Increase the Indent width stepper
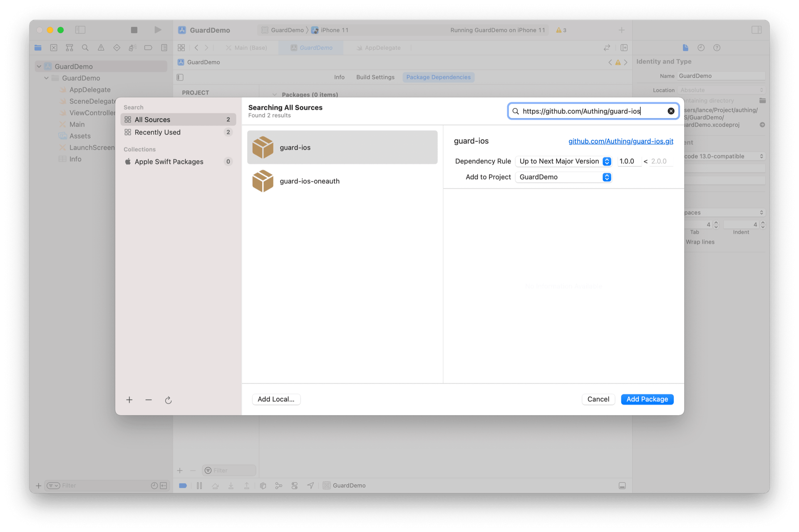The width and height of the screenshot is (799, 532). (763, 223)
